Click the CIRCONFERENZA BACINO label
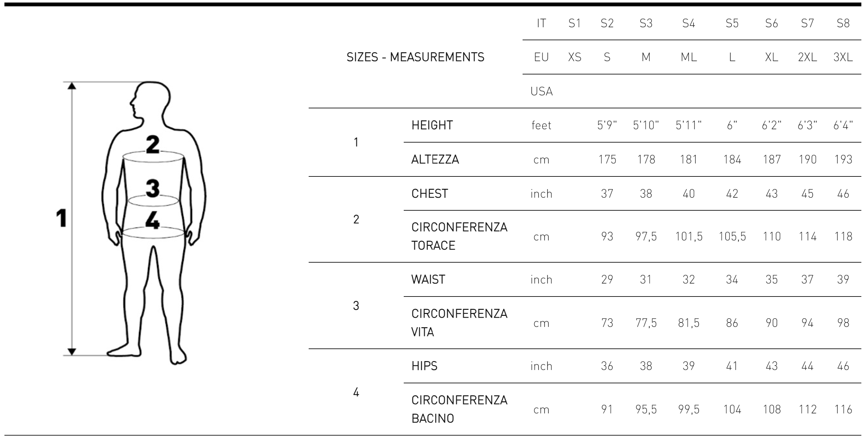 (x=459, y=409)
